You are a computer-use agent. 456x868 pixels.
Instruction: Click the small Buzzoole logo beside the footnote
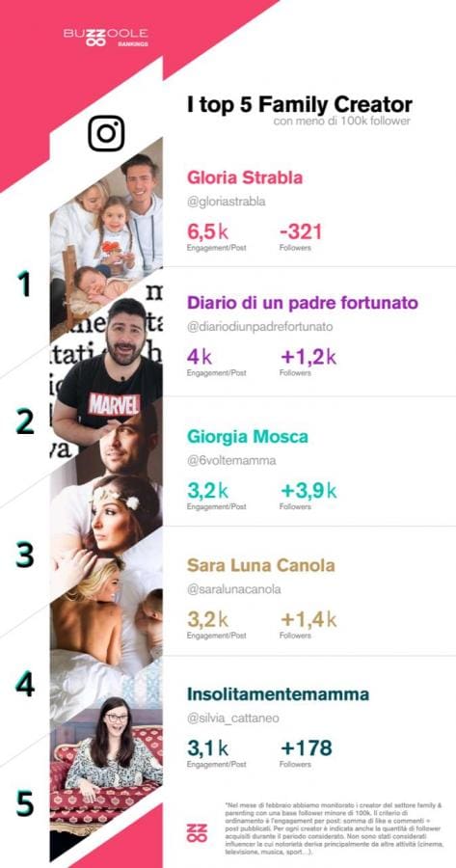(197, 832)
